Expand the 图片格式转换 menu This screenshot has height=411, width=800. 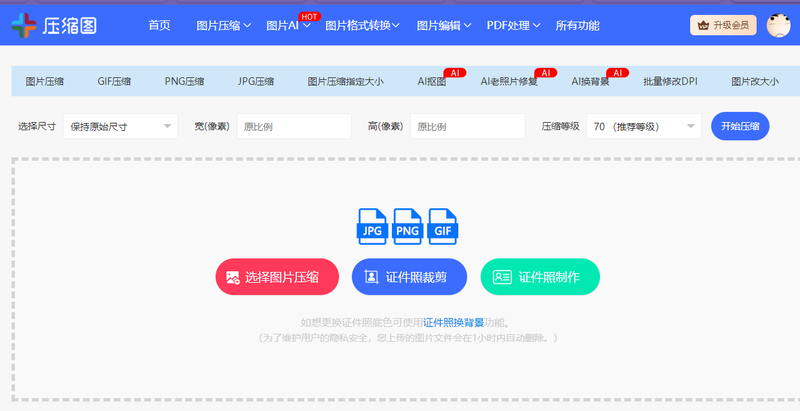[362, 25]
